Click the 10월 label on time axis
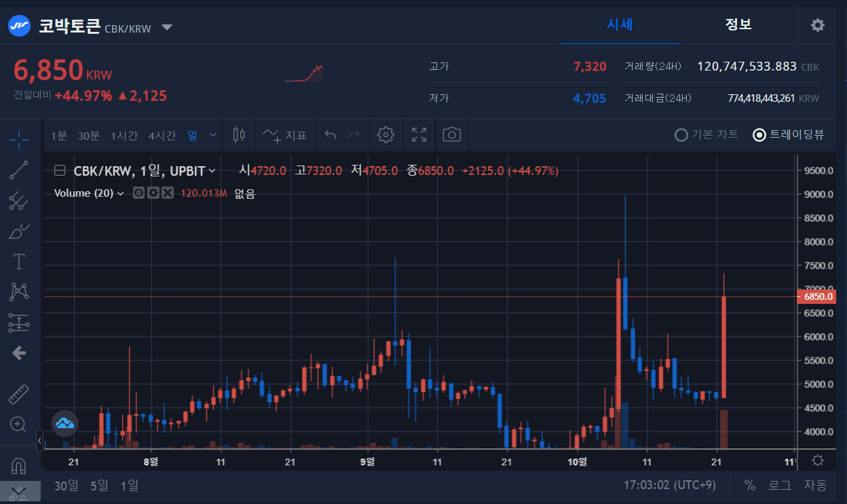Image resolution: width=847 pixels, height=504 pixels. 577,462
